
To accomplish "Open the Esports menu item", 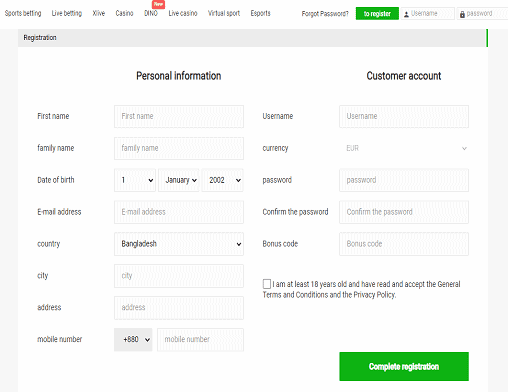I will (x=260, y=13).
